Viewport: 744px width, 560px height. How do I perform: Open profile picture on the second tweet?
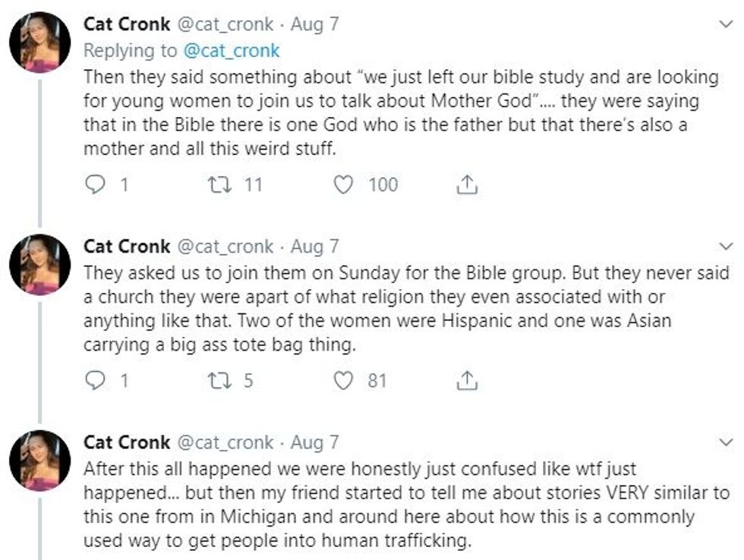(x=39, y=264)
